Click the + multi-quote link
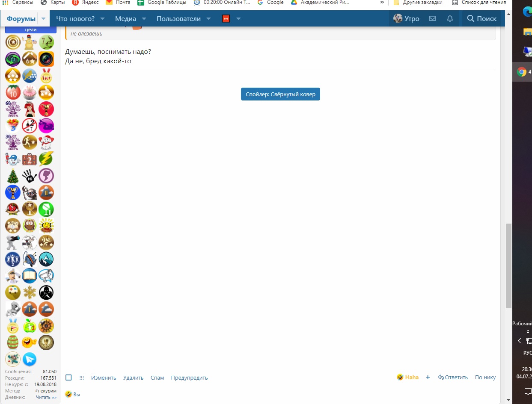This screenshot has height=404, width=532. [428, 377]
